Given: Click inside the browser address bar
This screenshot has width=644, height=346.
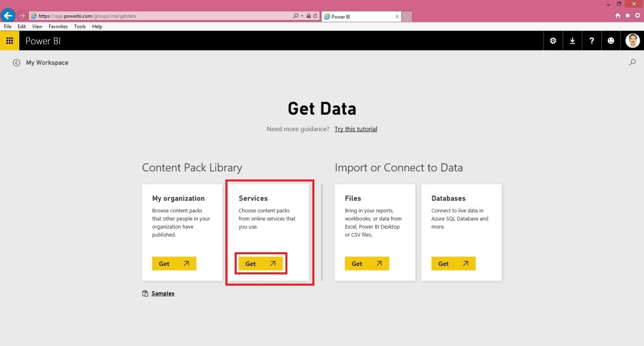Looking at the screenshot, I should (x=164, y=15).
